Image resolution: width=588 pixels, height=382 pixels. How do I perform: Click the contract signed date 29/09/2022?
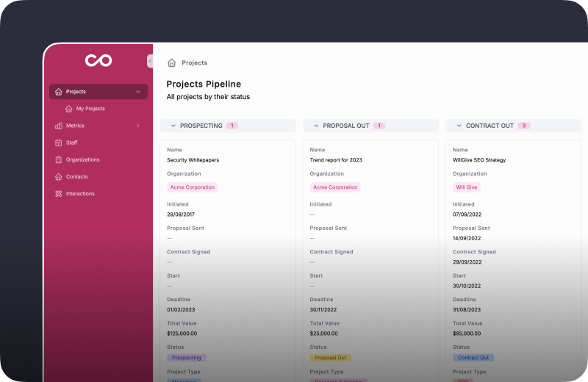point(467,262)
